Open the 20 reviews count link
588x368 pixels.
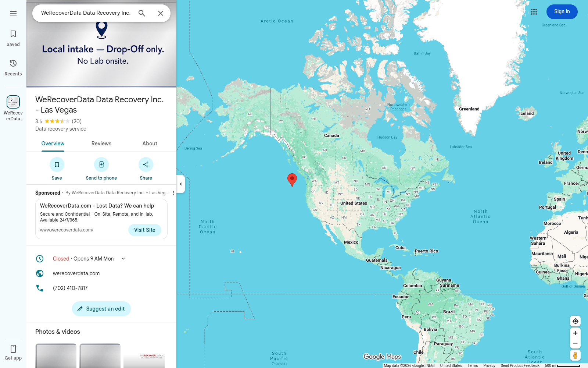pos(76,121)
